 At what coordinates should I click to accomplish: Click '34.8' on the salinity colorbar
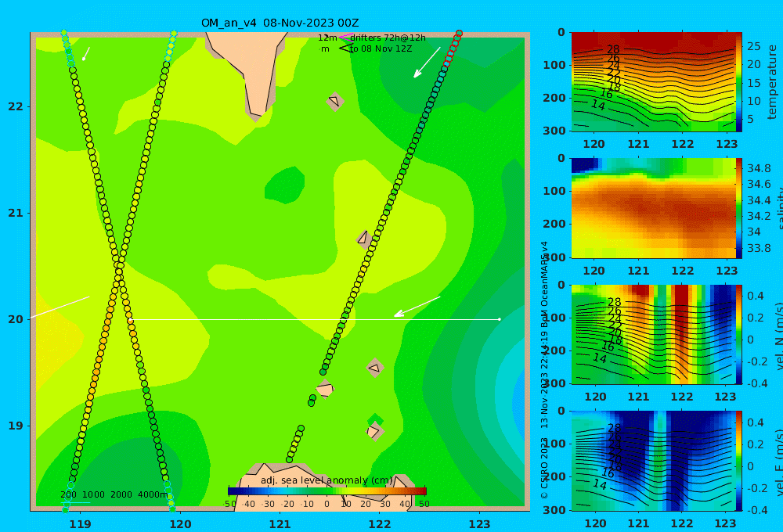pos(759,168)
